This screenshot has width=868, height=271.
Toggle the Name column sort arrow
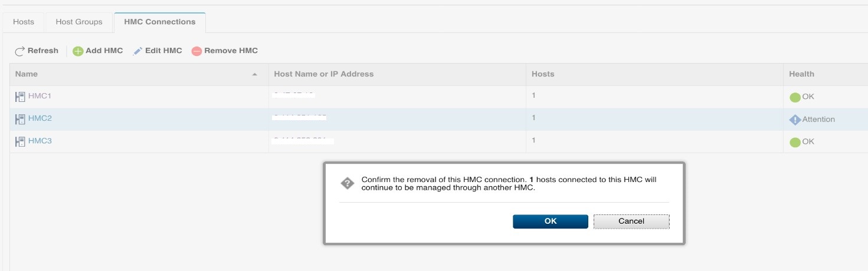point(255,74)
